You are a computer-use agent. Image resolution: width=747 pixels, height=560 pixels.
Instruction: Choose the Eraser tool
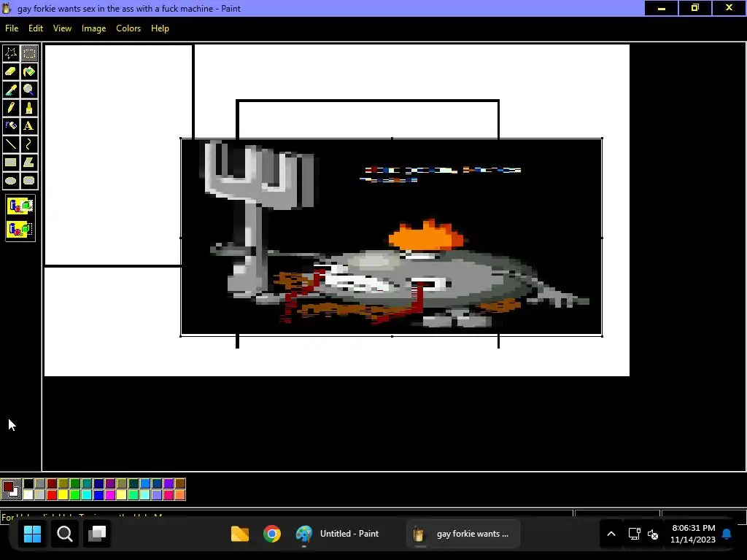pos(11,71)
